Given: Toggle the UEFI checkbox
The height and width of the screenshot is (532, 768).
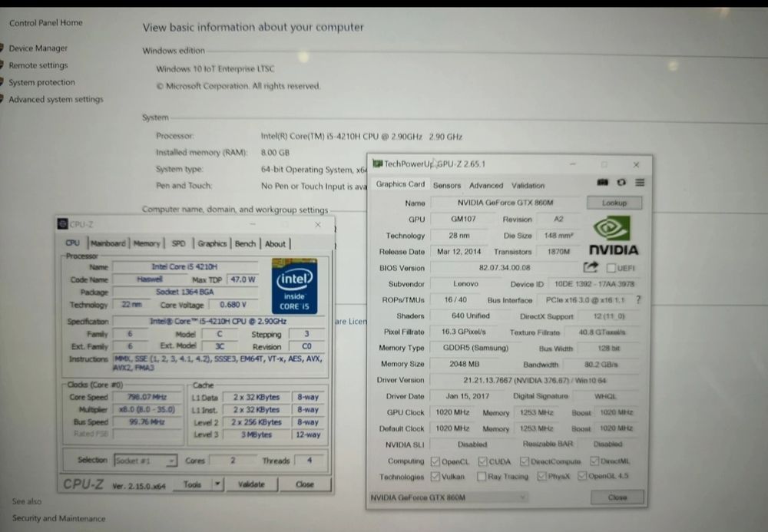Looking at the screenshot, I should 611,268.
